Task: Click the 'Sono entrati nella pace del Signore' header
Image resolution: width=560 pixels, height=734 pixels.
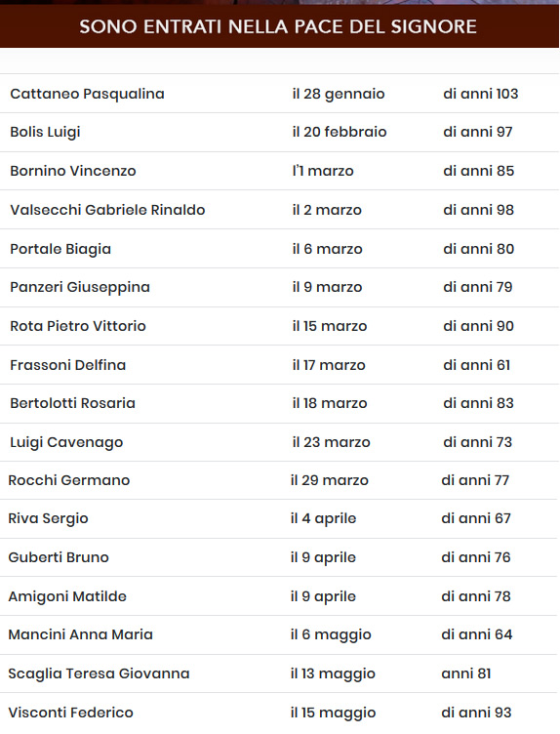Action: (278, 26)
